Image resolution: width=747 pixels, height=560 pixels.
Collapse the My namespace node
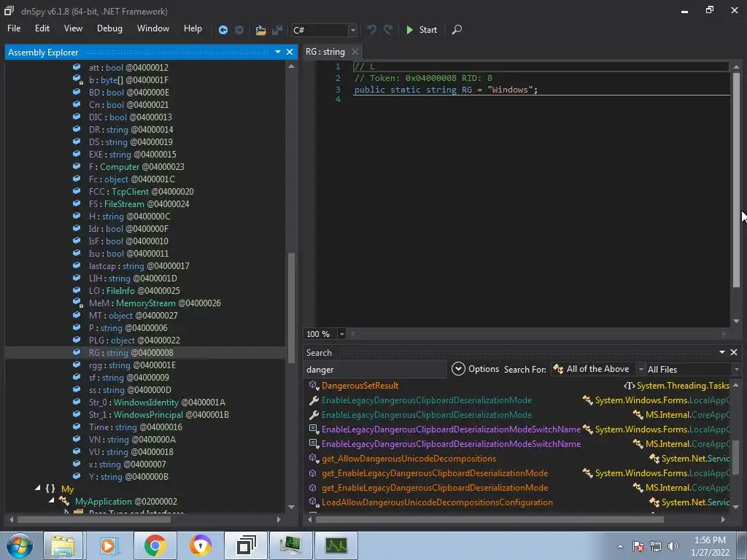point(38,488)
